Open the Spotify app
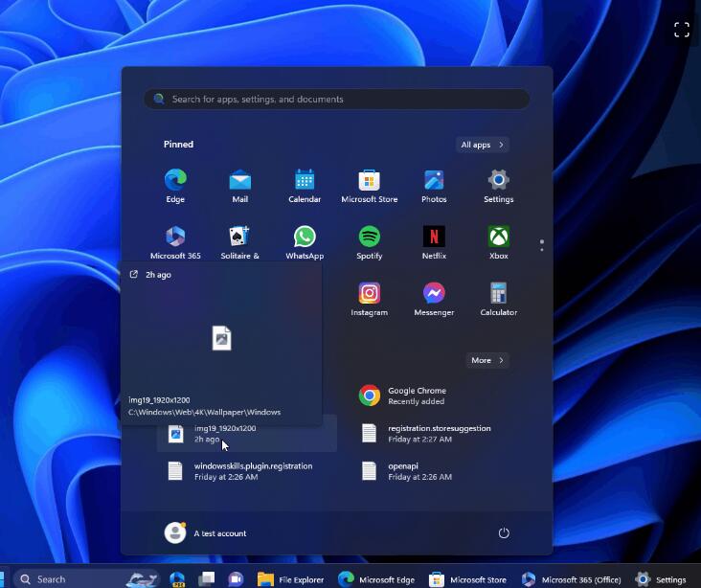The image size is (701, 588). [x=370, y=243]
